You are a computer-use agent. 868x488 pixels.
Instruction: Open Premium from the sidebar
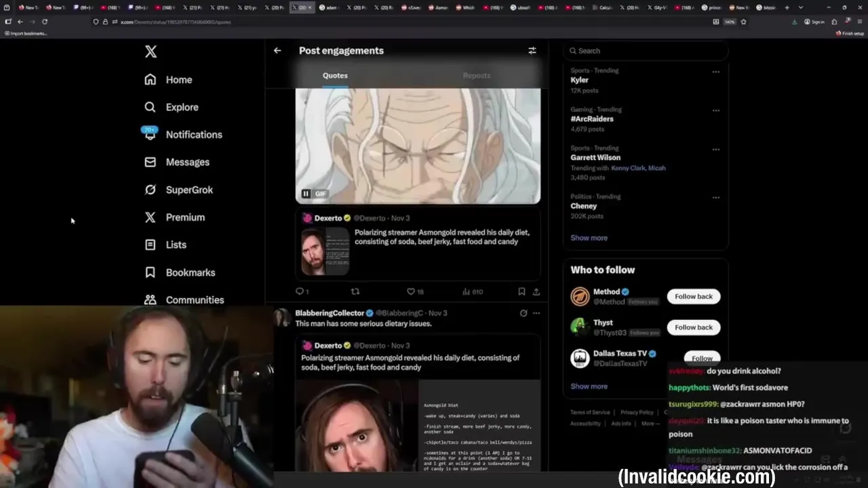coord(175,217)
